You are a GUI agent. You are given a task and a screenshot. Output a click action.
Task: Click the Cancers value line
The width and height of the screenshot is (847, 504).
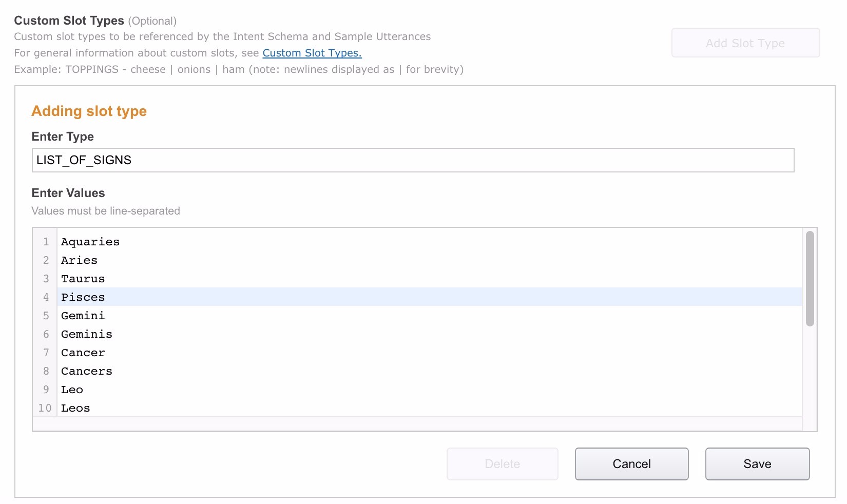(x=87, y=371)
